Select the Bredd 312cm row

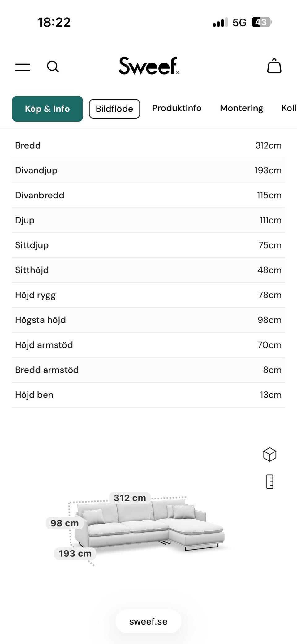click(x=148, y=145)
